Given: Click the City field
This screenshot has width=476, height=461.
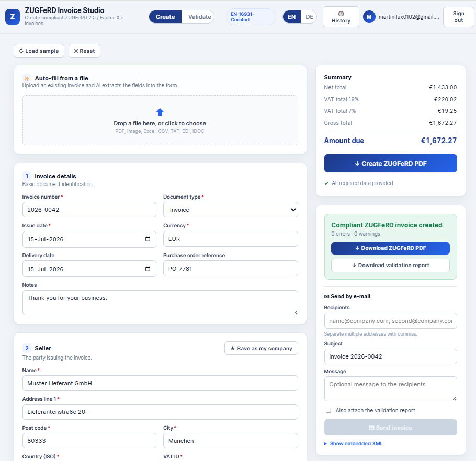Looking at the screenshot, I should coord(230,441).
